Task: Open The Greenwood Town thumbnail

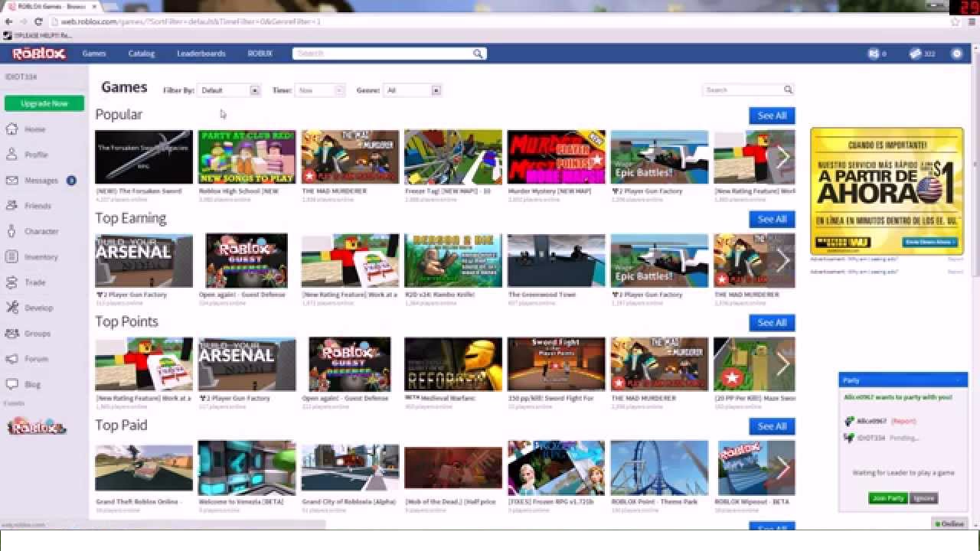Action: pyautogui.click(x=557, y=261)
